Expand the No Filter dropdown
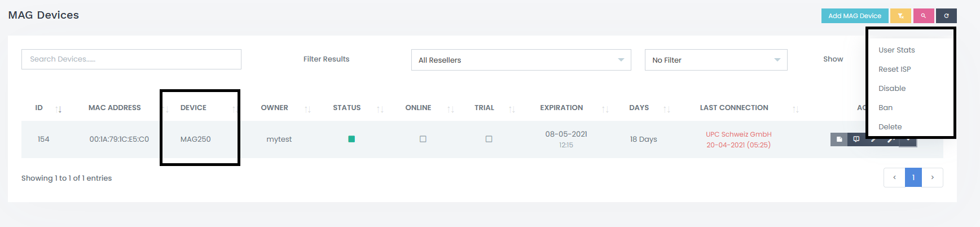980x227 pixels. [715, 60]
